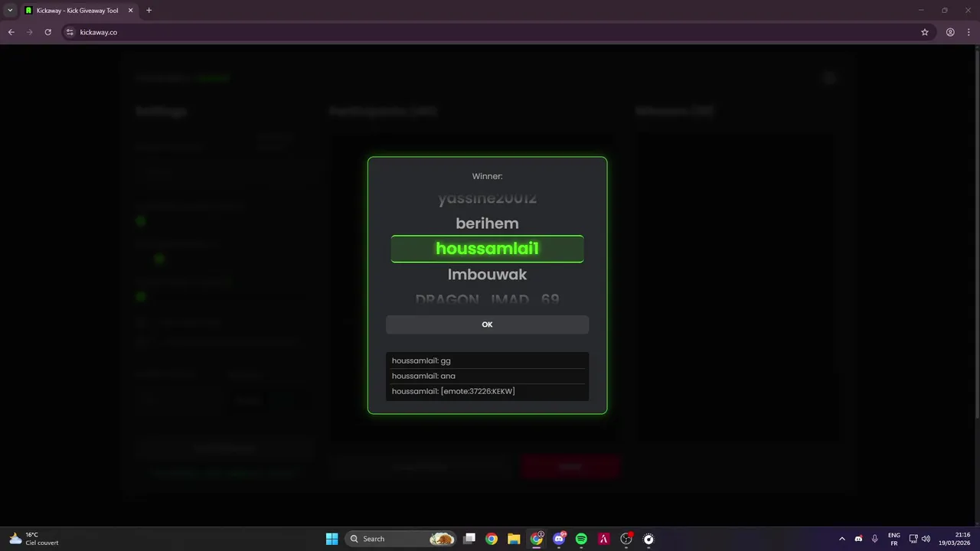Show hidden system tray icons

point(842,539)
